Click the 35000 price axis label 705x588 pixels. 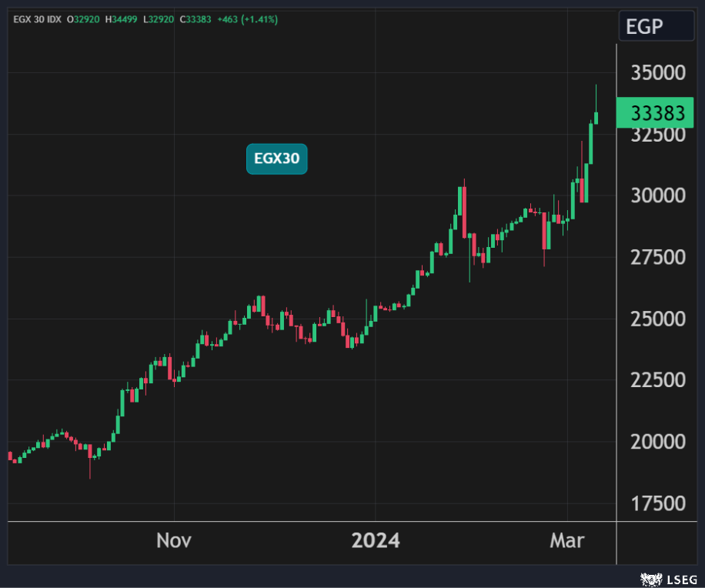coord(658,73)
